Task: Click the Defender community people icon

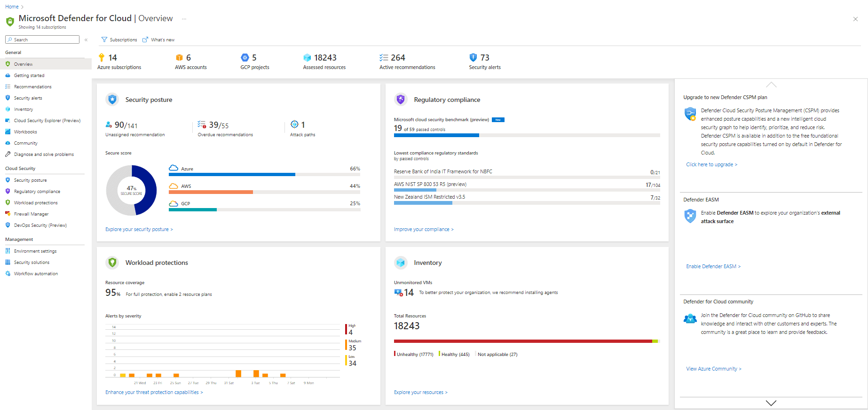Action: 690,318
